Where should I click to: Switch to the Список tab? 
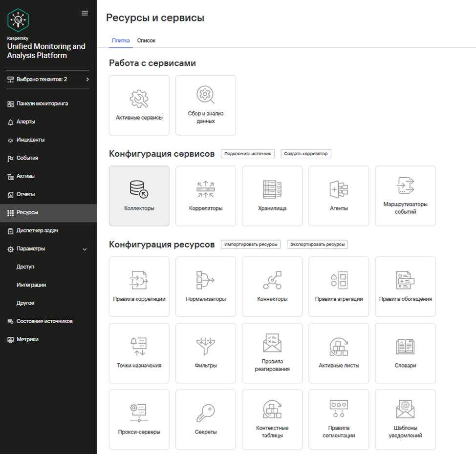click(146, 41)
